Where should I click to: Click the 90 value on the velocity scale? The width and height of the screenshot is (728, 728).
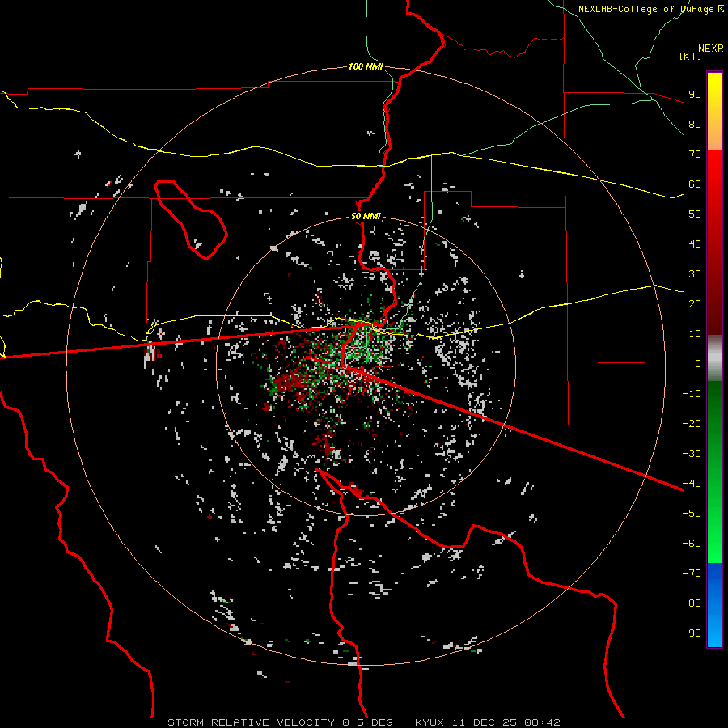pyautogui.click(x=695, y=95)
